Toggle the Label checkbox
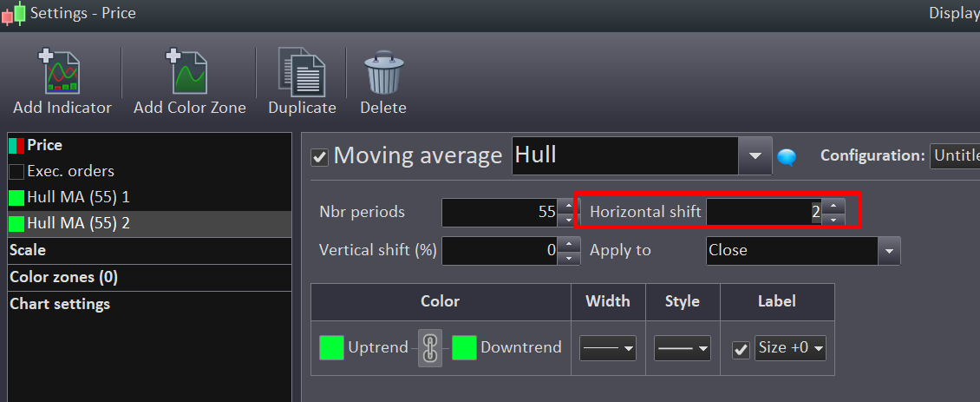Screen dimensions: 980x402 coord(741,349)
